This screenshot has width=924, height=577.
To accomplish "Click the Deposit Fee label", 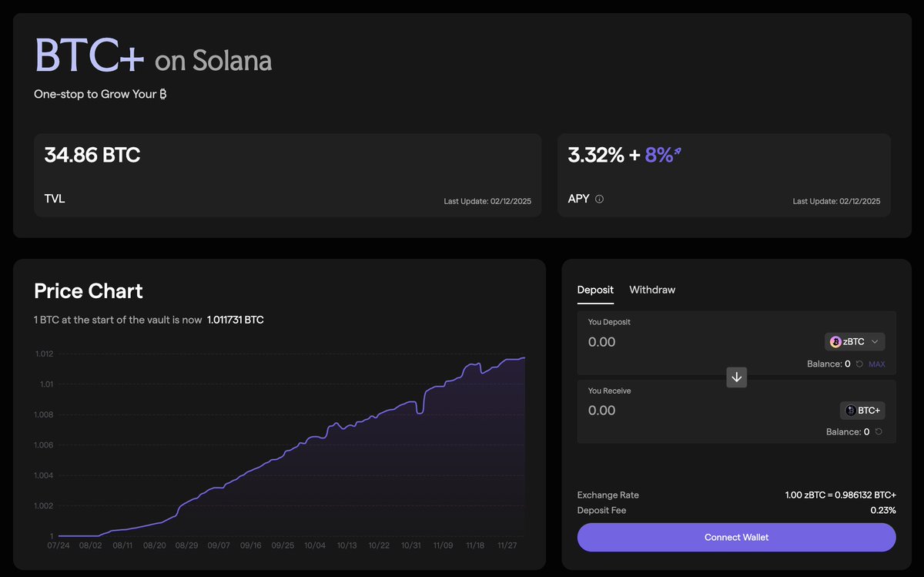I will (602, 510).
